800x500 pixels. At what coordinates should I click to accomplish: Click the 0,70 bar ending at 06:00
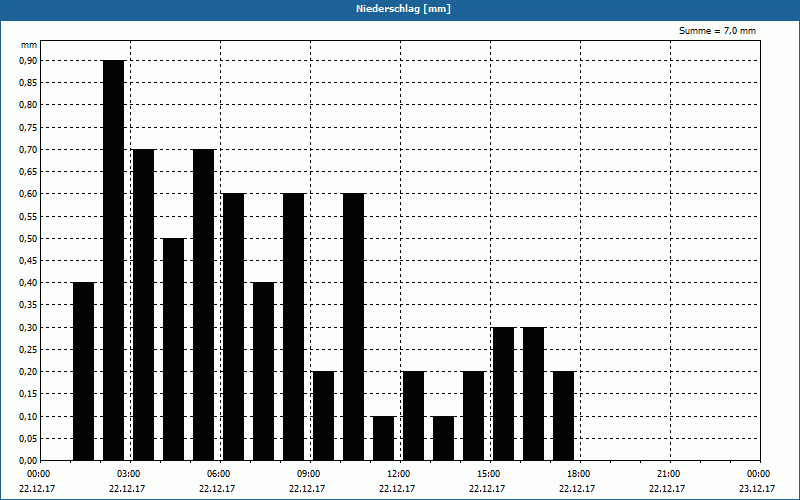(x=204, y=305)
